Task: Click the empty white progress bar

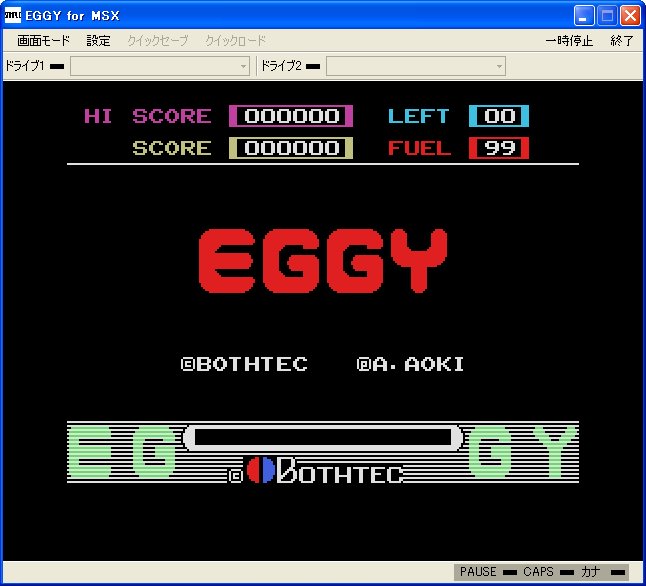Action: [323, 437]
